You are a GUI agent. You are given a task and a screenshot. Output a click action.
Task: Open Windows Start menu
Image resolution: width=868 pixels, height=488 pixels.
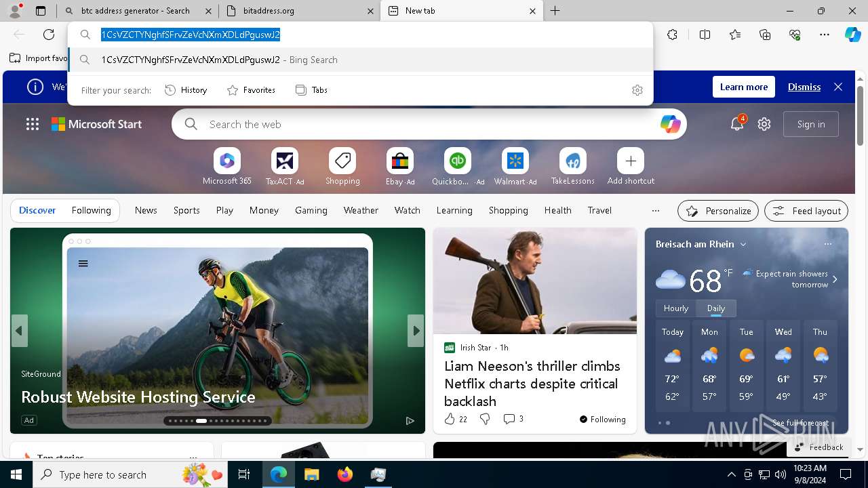coord(16,474)
